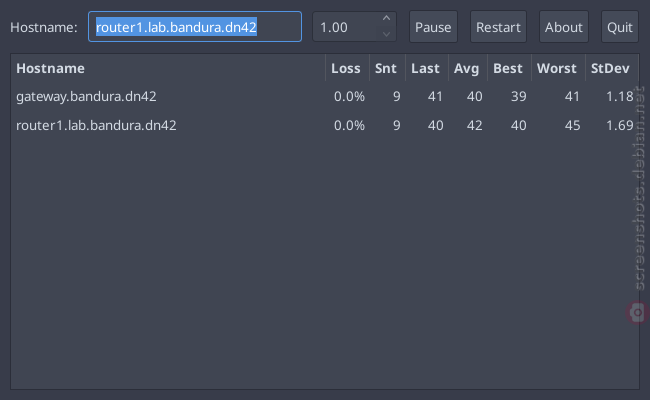Sort by the StDev column header
This screenshot has width=650, height=400.
611,68
